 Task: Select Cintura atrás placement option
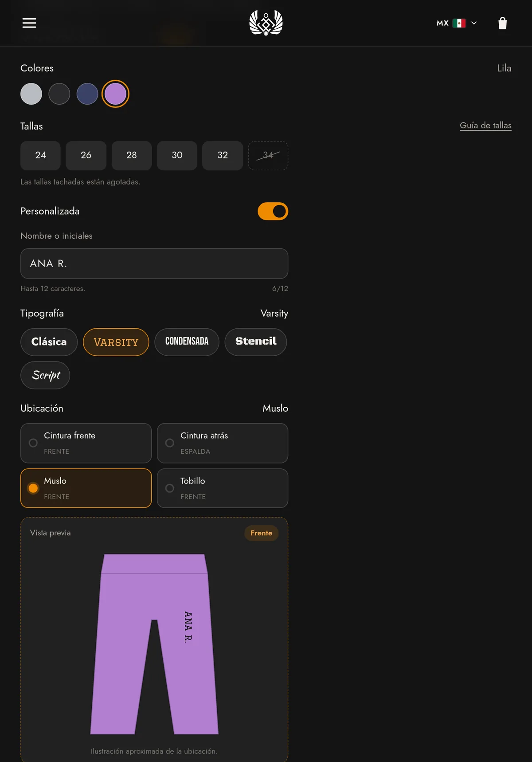coord(223,443)
